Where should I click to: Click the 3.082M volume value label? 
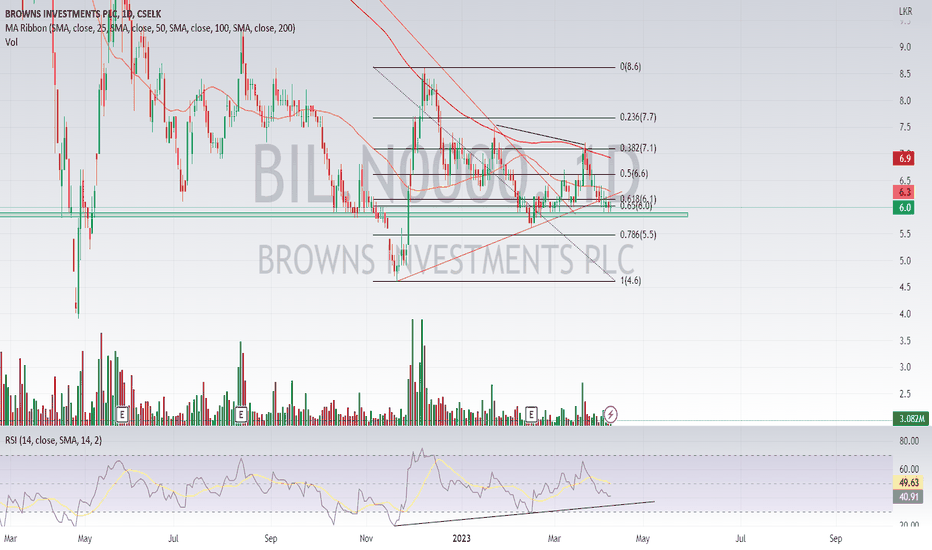[911, 419]
